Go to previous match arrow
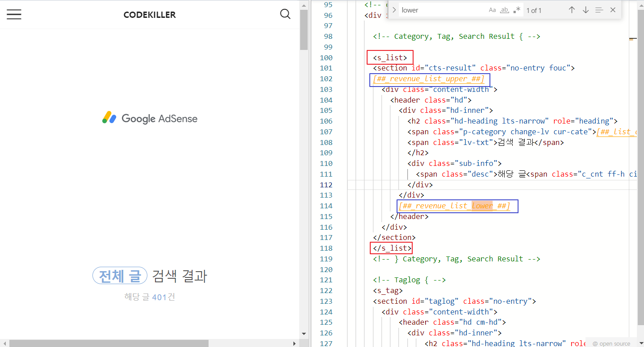Screen dimensions: 644x347 [572, 10]
